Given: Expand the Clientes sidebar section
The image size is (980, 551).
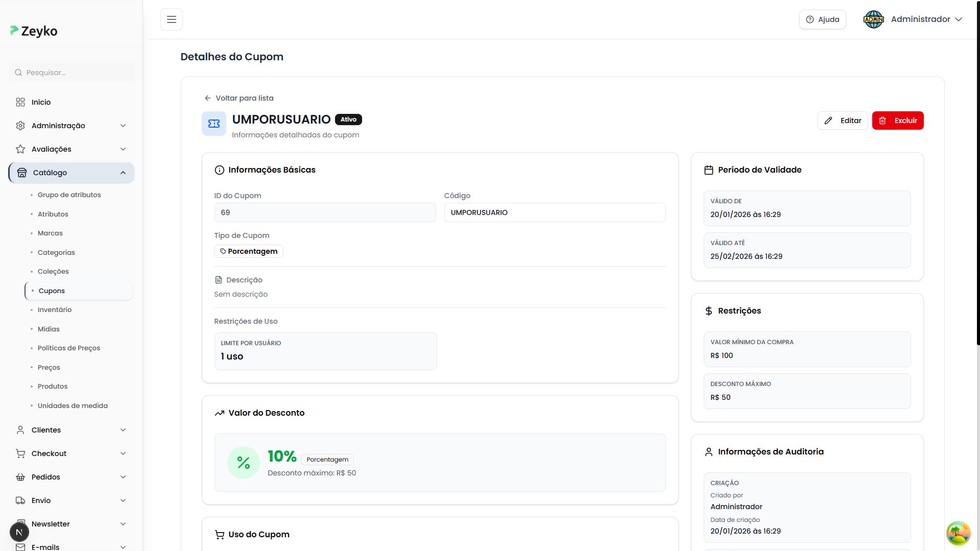Looking at the screenshot, I should click(71, 430).
